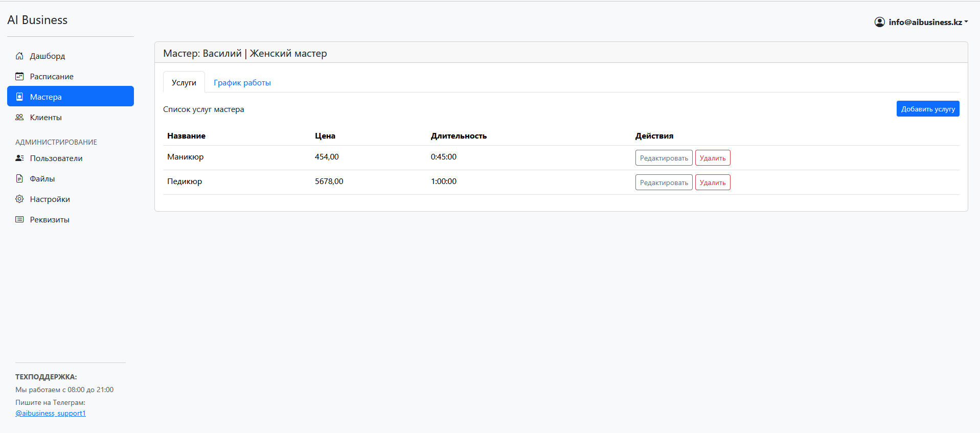Click the Пользователи users icon

pos(19,158)
